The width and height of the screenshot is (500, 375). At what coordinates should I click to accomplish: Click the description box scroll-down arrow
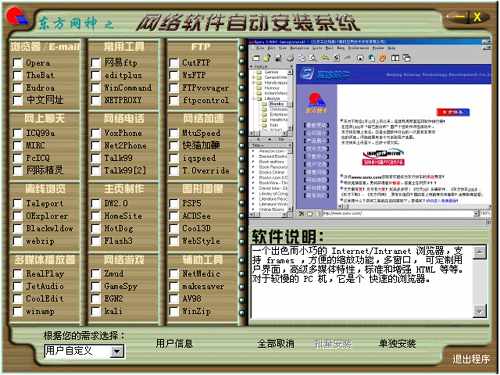[479, 311]
